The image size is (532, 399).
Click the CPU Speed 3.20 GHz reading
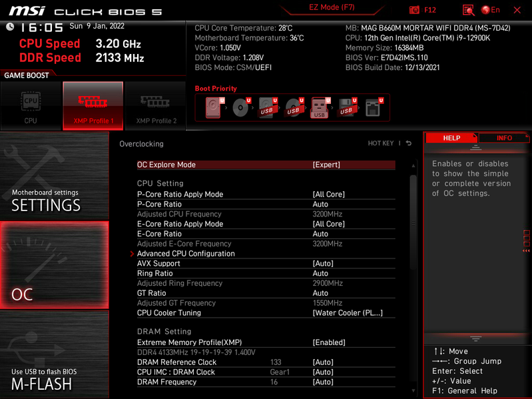coord(118,44)
